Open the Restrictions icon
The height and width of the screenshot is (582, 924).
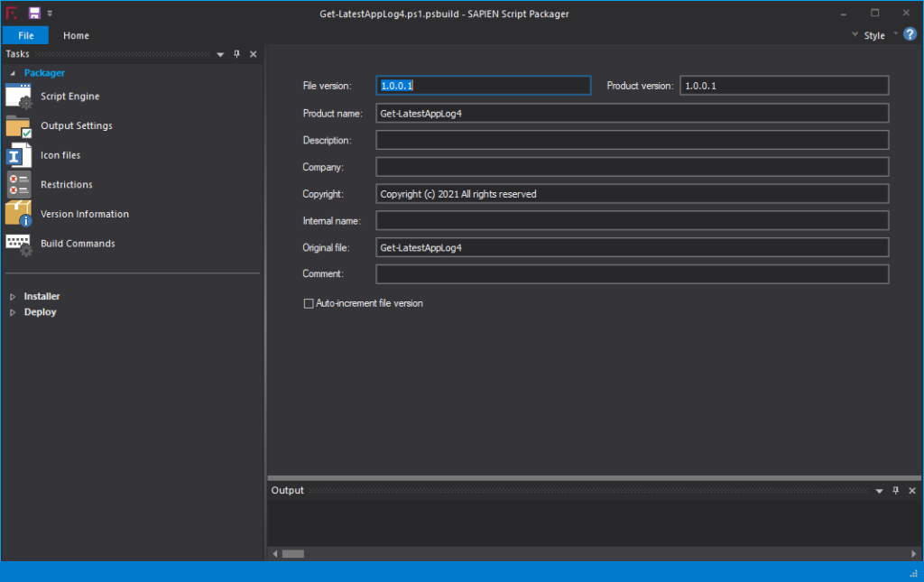click(19, 185)
